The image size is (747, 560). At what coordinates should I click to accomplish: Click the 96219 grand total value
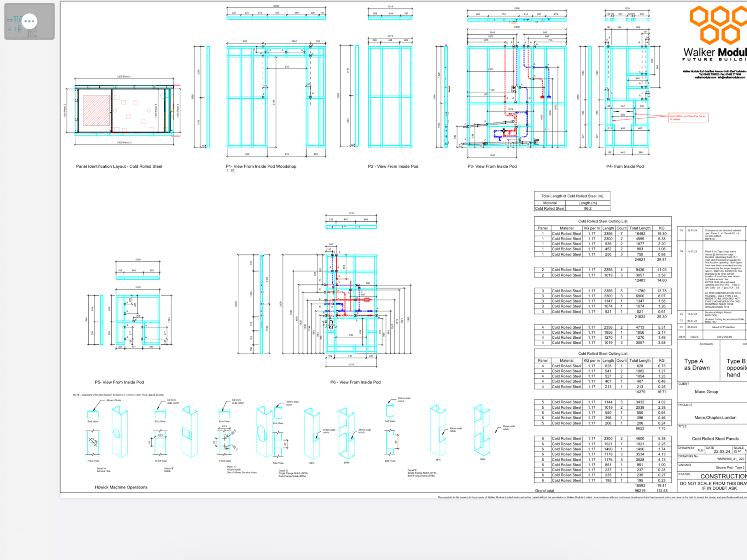coord(640,491)
